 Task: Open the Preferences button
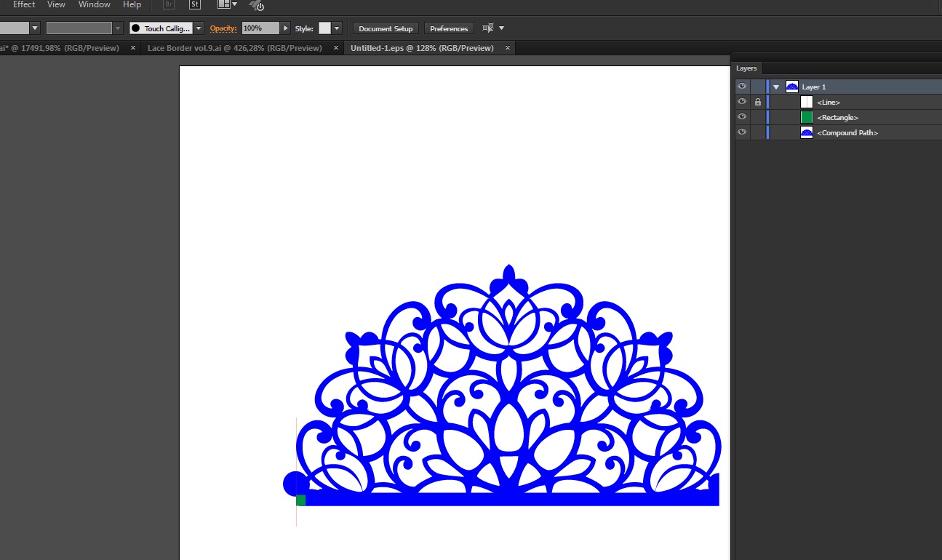[x=449, y=28]
